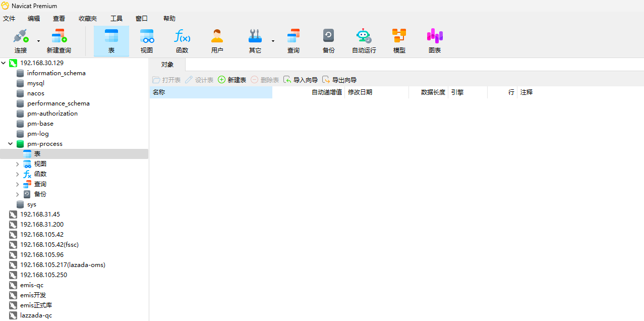
Task: Select the emis-qc connection
Action: point(32,285)
